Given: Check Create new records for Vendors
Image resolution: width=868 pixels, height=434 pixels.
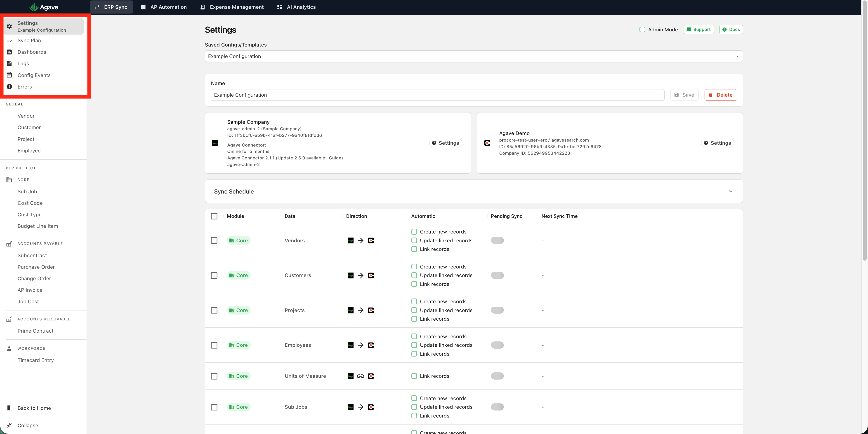Looking at the screenshot, I should click(414, 232).
